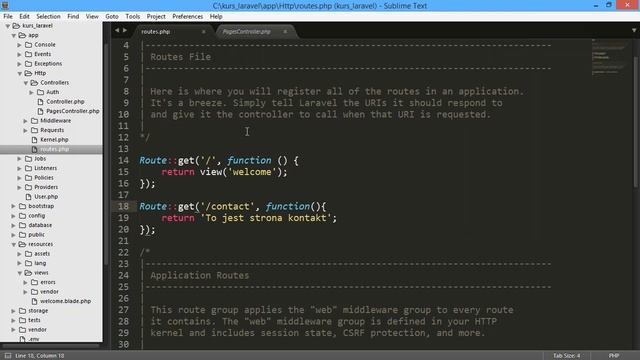Expand the database folder
Image resolution: width=640 pixels, height=360 pixels.
point(14,225)
